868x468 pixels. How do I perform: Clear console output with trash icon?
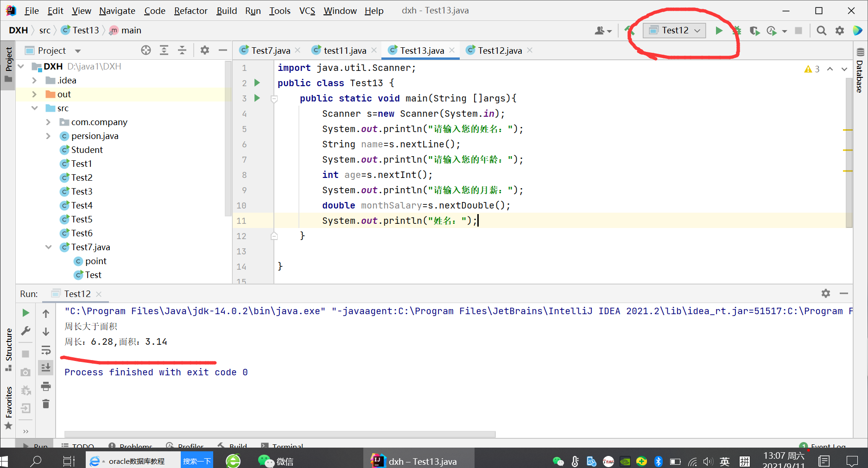46,404
